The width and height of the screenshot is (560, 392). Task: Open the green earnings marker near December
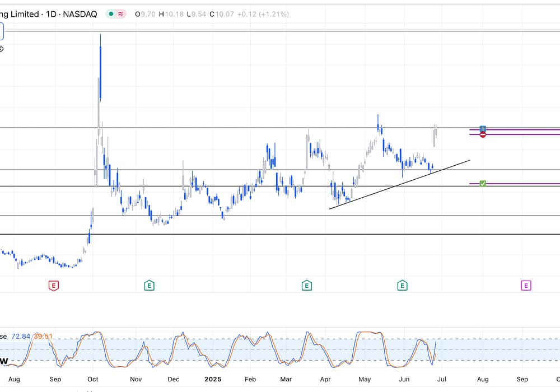click(x=149, y=286)
